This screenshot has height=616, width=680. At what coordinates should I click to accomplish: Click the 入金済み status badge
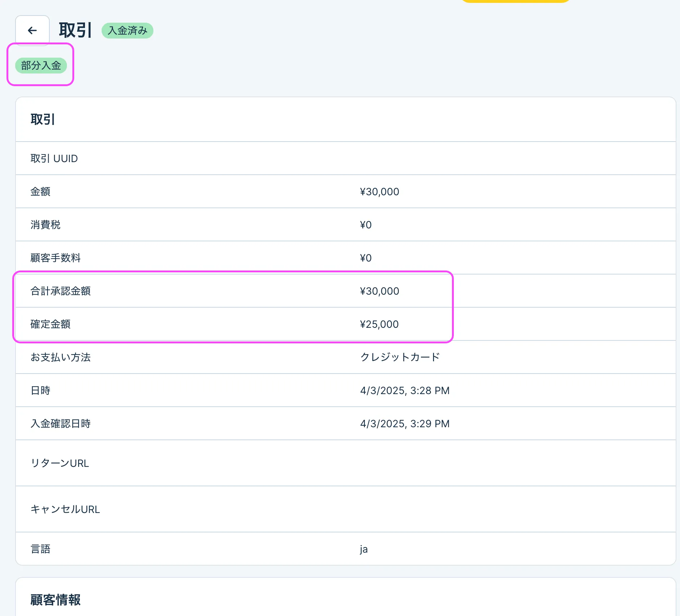click(x=127, y=31)
